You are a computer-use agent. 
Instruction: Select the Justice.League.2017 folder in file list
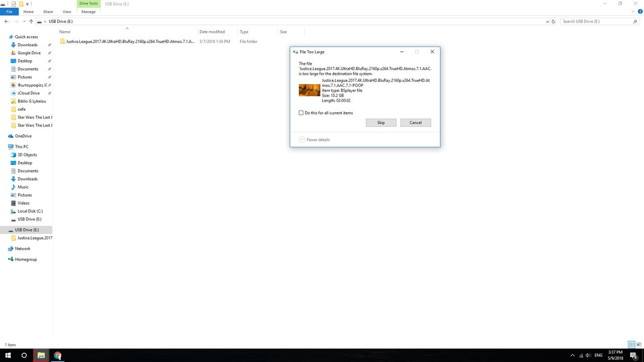coord(127,41)
